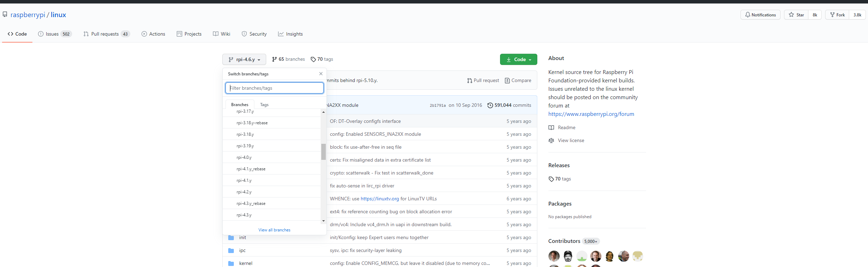This screenshot has height=267, width=868.
Task: Open commit 'ext4: fix reference counting bug' entry
Action: click(391, 212)
